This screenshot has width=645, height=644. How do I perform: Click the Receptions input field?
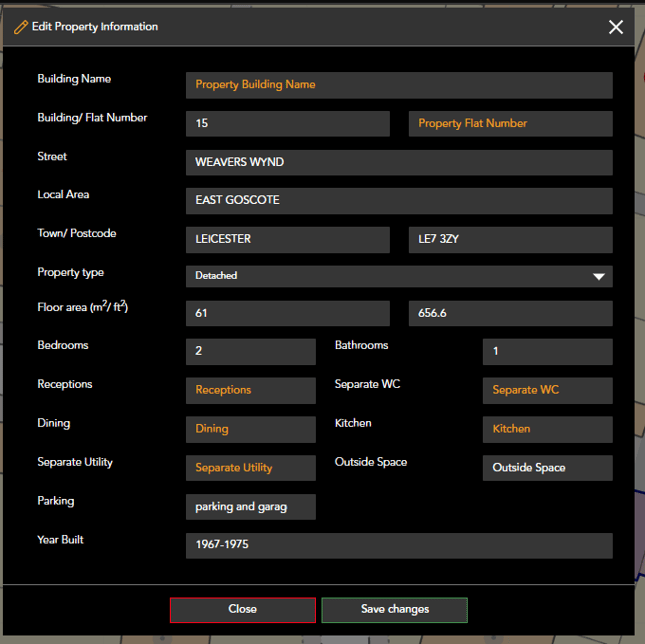coord(250,390)
